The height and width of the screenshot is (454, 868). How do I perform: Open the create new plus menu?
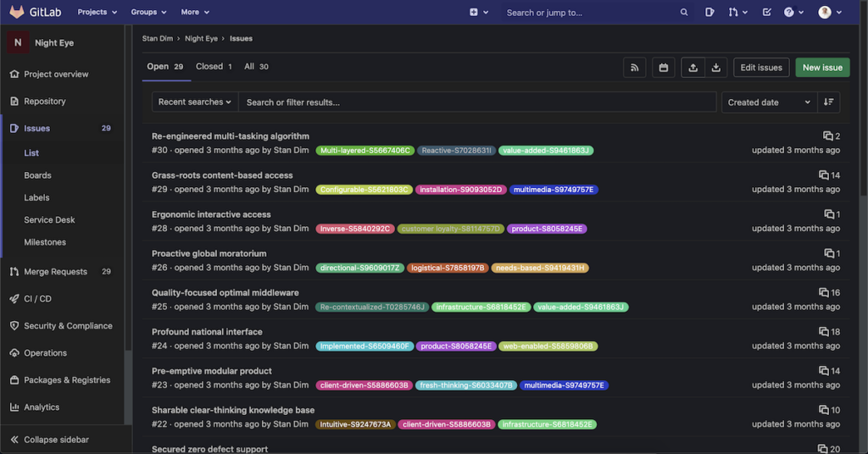point(479,12)
